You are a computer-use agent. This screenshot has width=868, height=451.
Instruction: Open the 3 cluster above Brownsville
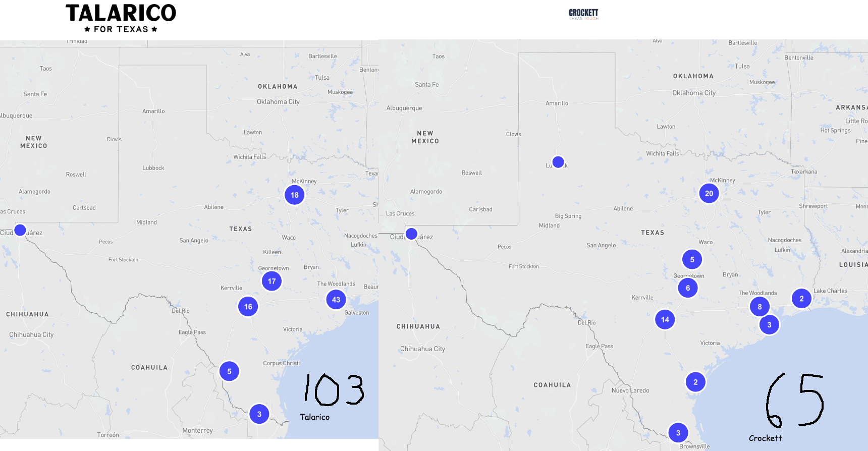coord(678,433)
